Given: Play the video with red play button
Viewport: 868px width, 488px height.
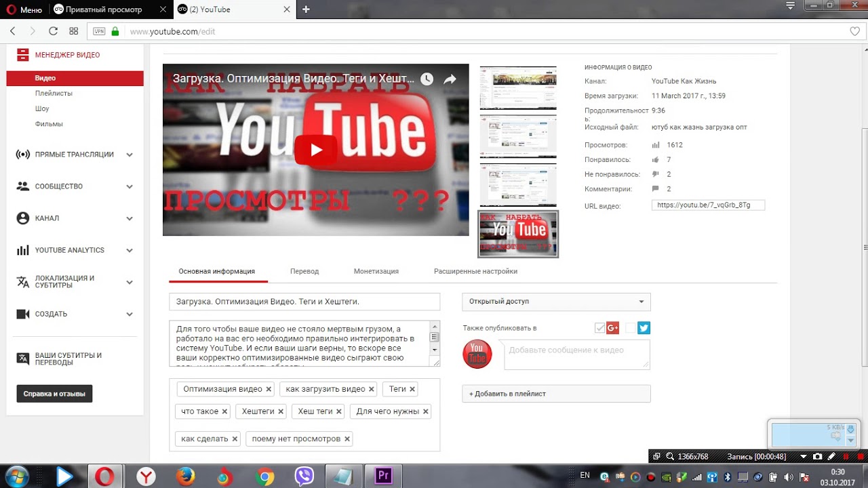Looking at the screenshot, I should point(316,150).
